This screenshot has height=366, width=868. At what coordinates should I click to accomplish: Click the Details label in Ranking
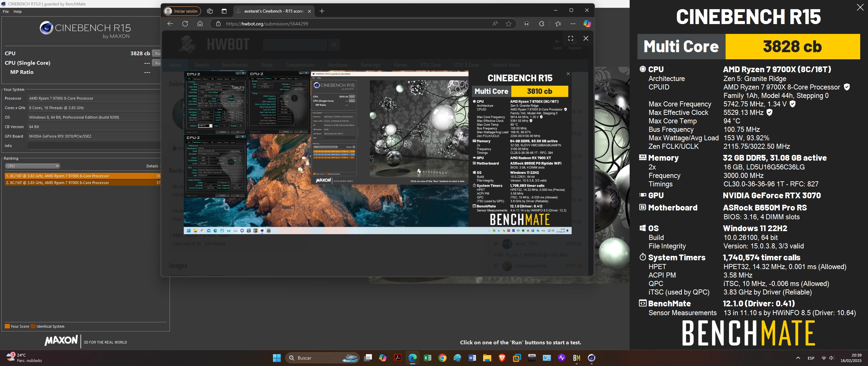[152, 166]
